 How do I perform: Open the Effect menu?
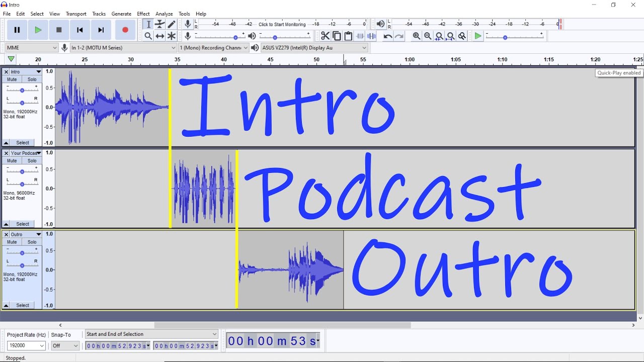click(x=143, y=14)
